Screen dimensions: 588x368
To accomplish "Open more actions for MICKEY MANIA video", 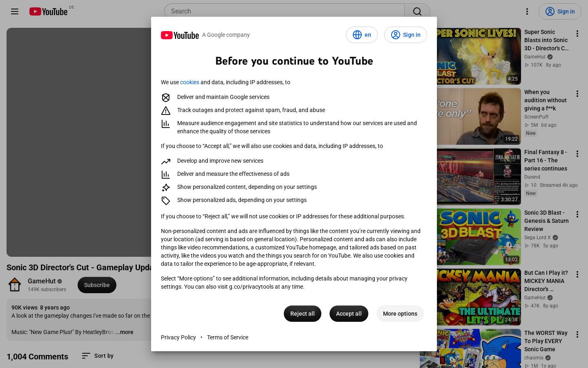I will point(577,274).
